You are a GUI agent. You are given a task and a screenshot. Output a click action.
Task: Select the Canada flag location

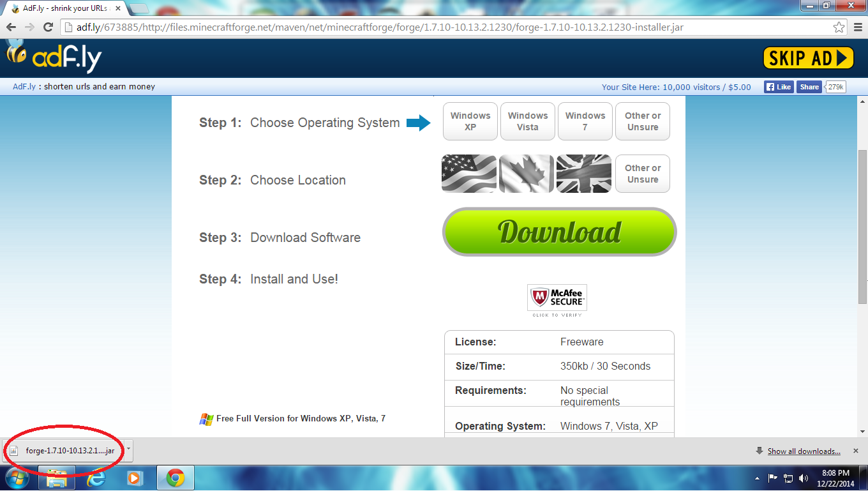pyautogui.click(x=527, y=174)
